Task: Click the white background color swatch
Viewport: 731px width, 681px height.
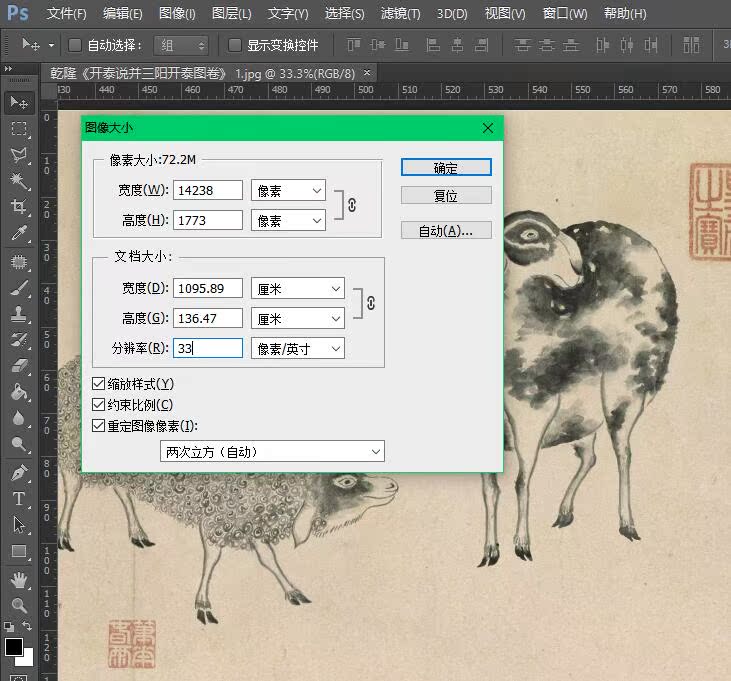Action: (x=28, y=660)
